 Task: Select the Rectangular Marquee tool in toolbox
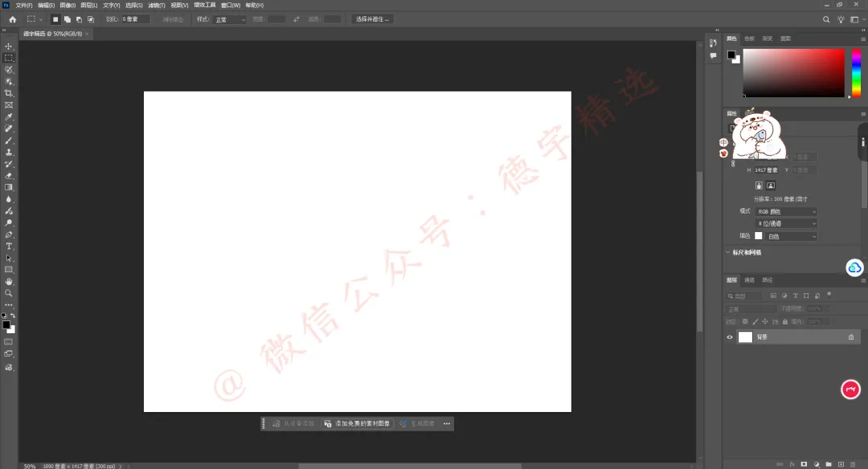(9, 58)
